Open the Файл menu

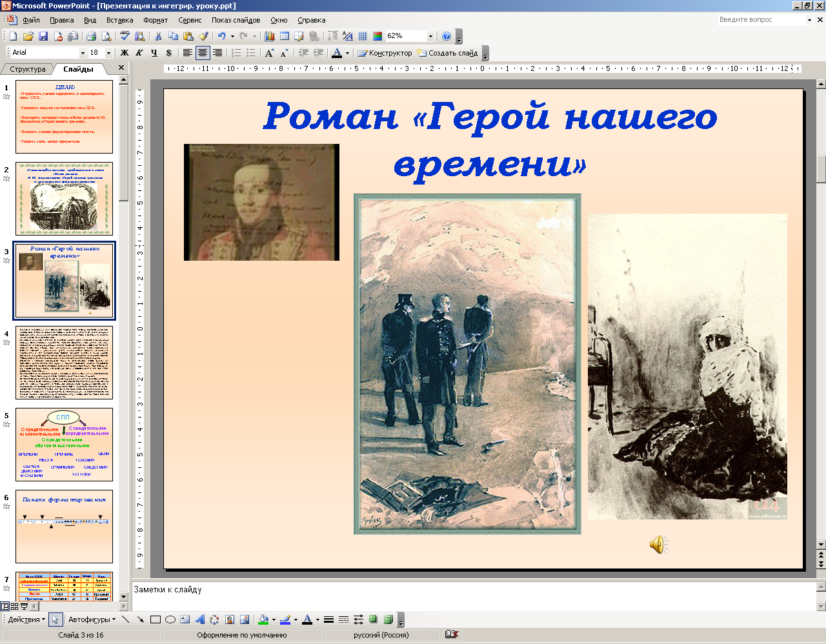(x=31, y=20)
